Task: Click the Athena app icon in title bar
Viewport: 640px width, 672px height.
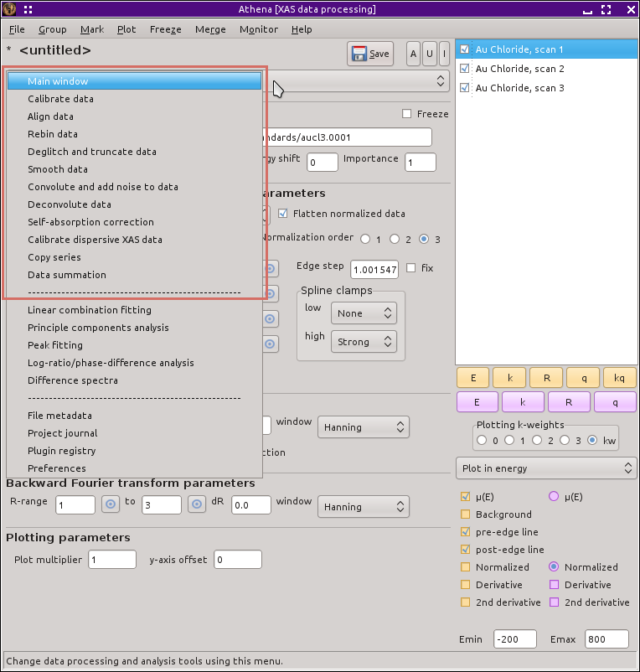Action: click(9, 9)
